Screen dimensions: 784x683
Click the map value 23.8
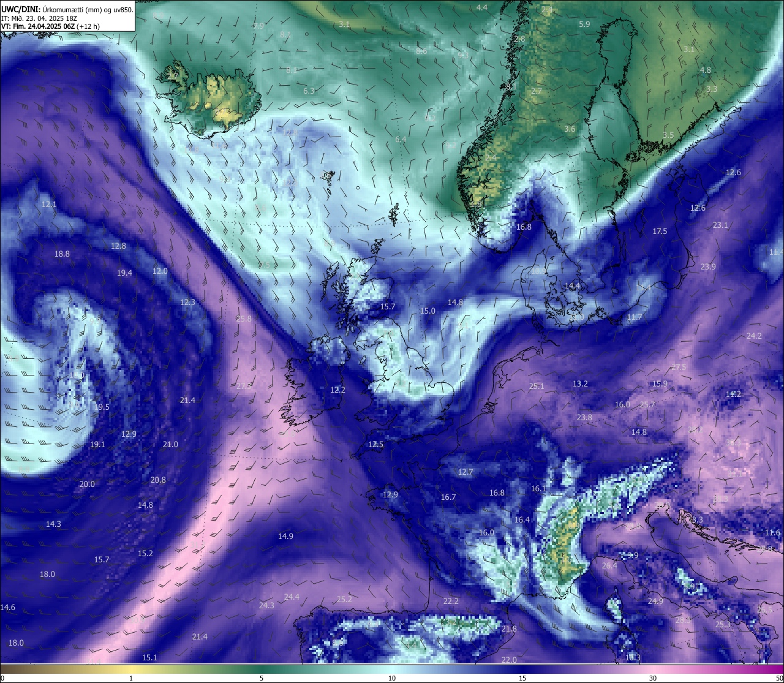coord(584,417)
